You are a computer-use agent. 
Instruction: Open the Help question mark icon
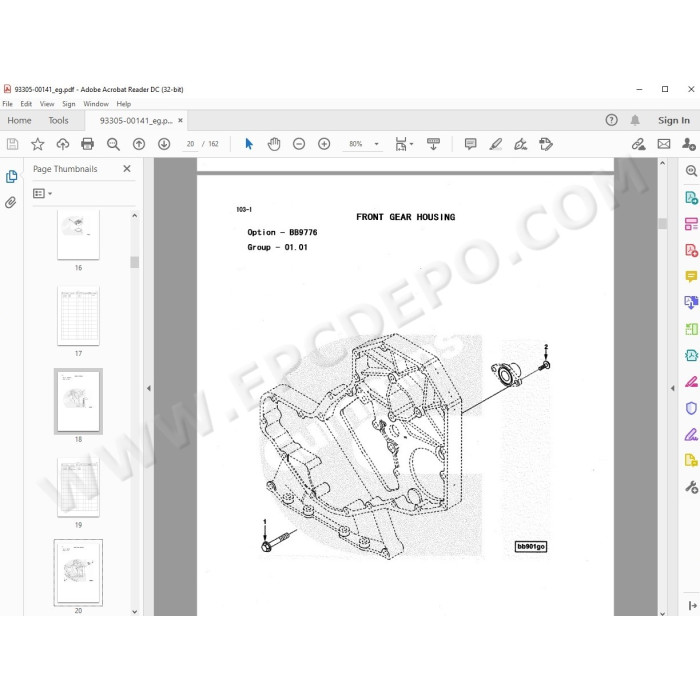611,120
